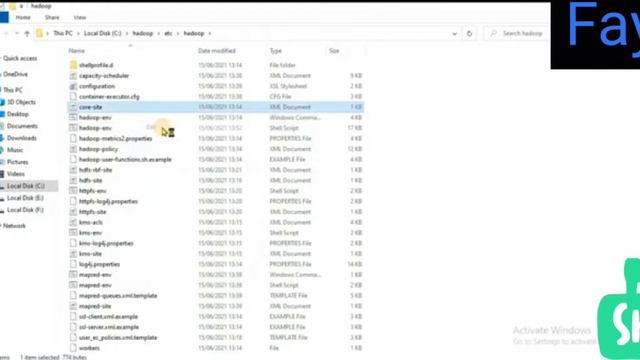Select the hadoop-metrics2.properties file name
Image resolution: width=640 pixels, height=360 pixels.
tap(116, 138)
